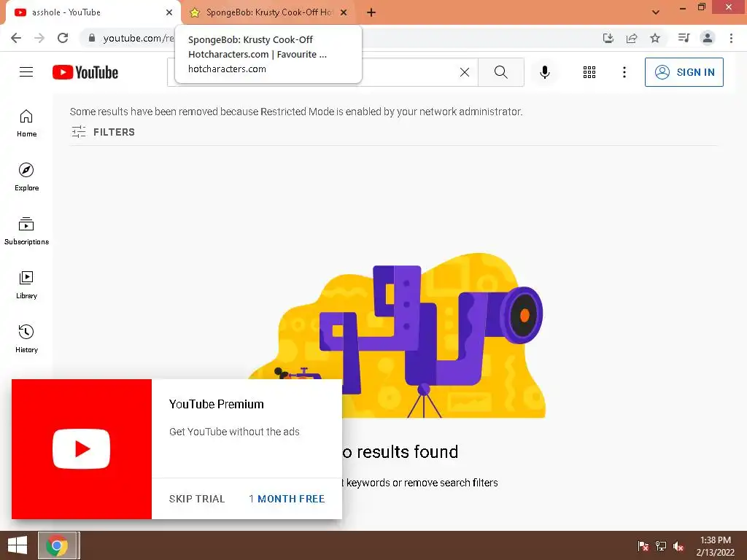Bookmark this page with the star
Viewport: 747px width, 560px height.
(655, 38)
